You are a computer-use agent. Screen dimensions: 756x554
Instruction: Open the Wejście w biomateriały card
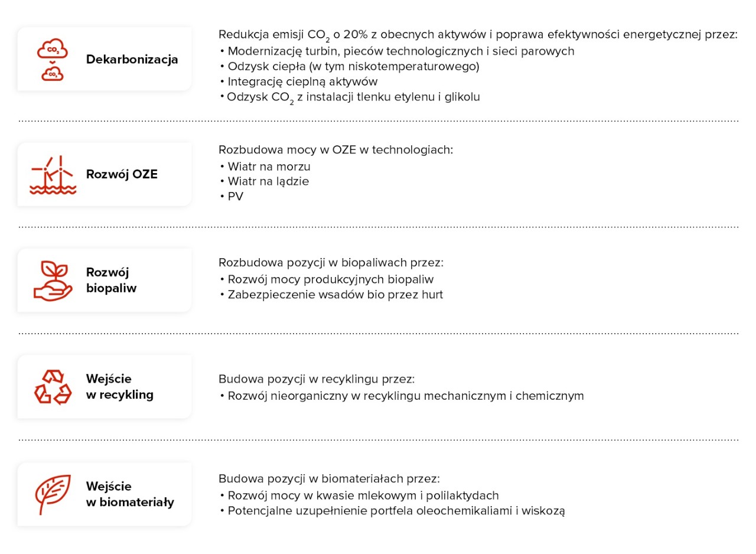coord(130,494)
